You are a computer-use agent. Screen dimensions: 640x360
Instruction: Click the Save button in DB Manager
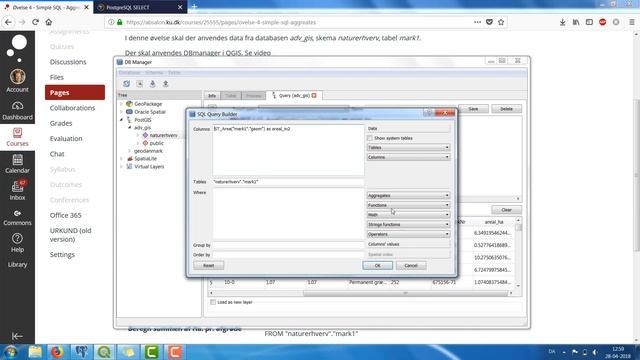tap(473, 109)
